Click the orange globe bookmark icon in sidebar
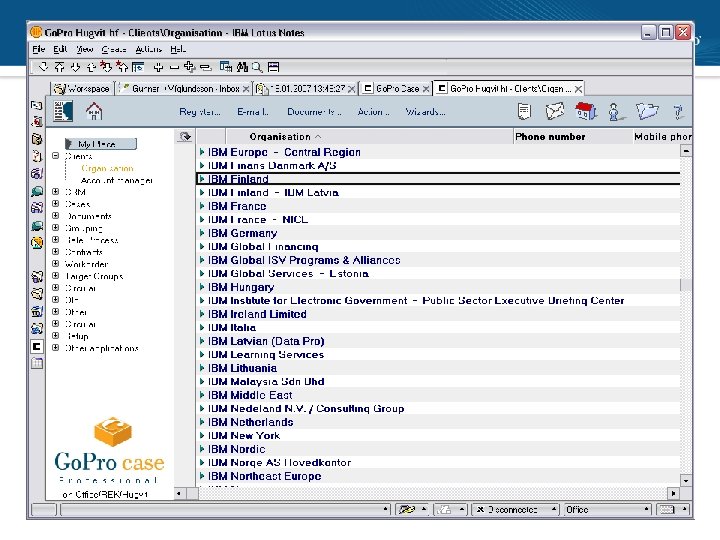Screen dimensions: 720x540 [37, 242]
